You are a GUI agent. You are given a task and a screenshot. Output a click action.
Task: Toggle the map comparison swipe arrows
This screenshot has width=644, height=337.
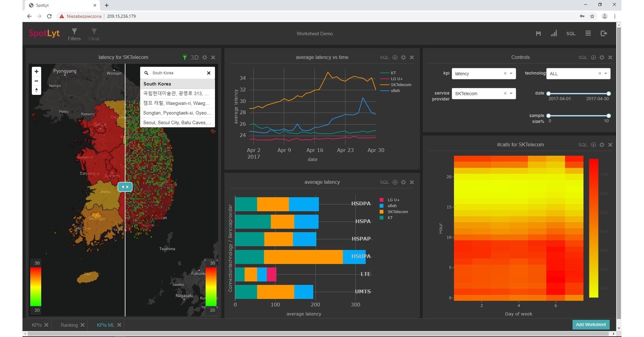pyautogui.click(x=125, y=187)
